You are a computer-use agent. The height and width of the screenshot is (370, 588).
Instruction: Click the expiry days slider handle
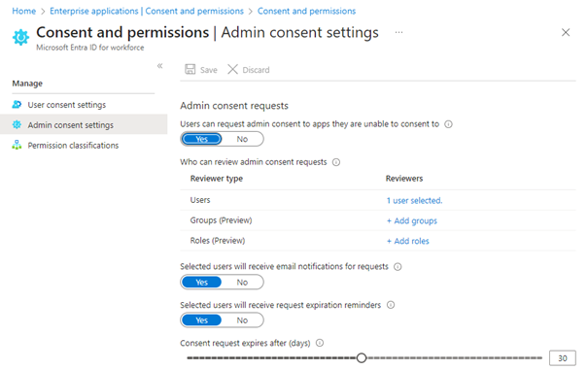(x=362, y=358)
